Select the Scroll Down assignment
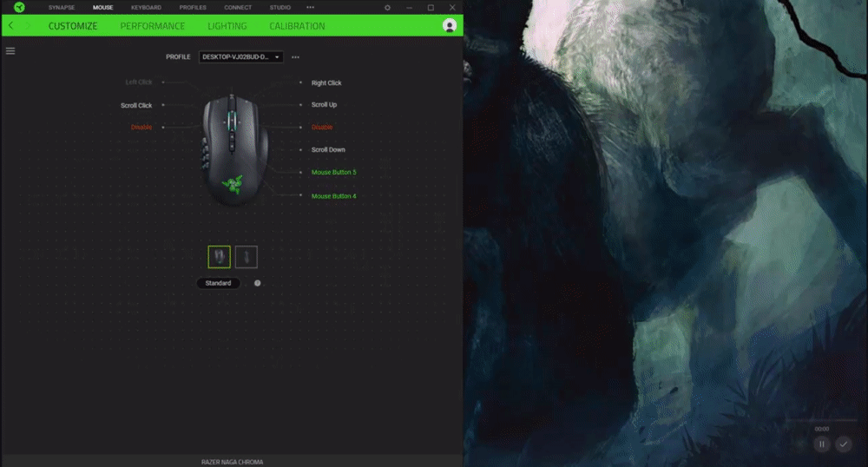The height and width of the screenshot is (467, 868). pos(328,150)
